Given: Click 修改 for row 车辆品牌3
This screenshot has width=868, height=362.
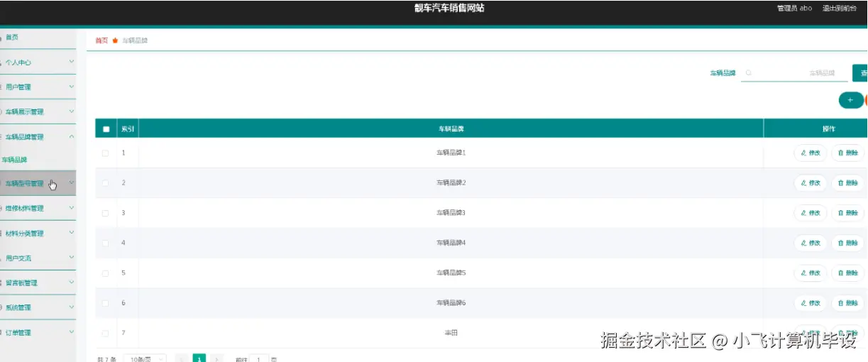Looking at the screenshot, I should (811, 213).
